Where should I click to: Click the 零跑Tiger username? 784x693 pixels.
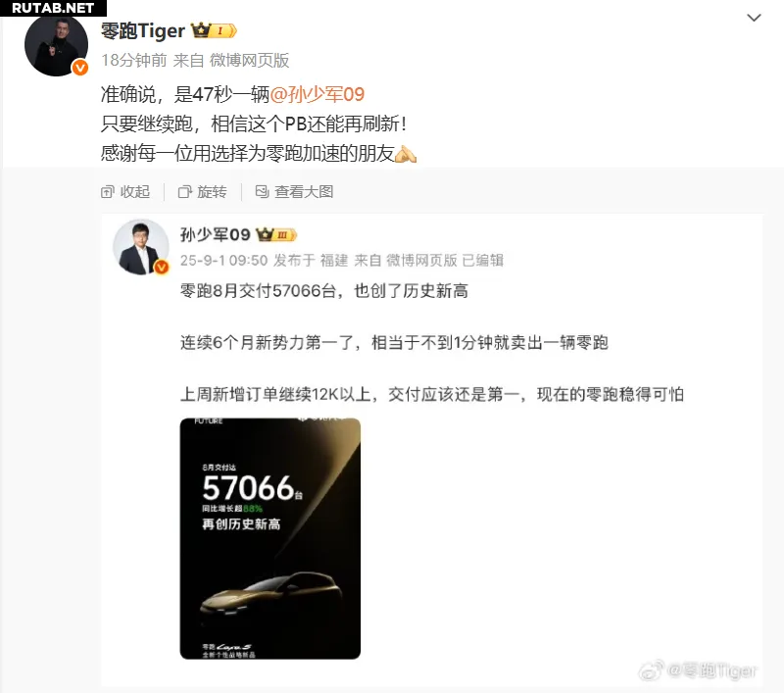(x=143, y=31)
